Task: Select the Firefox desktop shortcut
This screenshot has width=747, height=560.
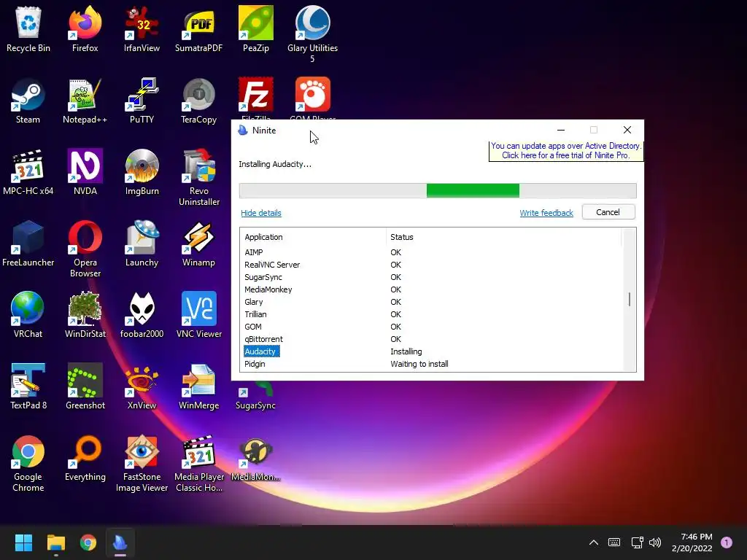Action: click(85, 28)
